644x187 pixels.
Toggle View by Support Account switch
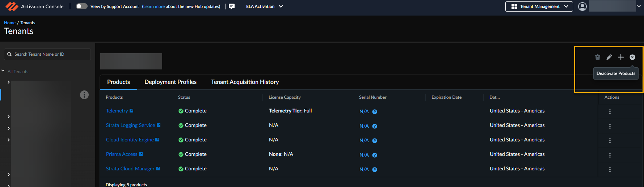(x=82, y=6)
